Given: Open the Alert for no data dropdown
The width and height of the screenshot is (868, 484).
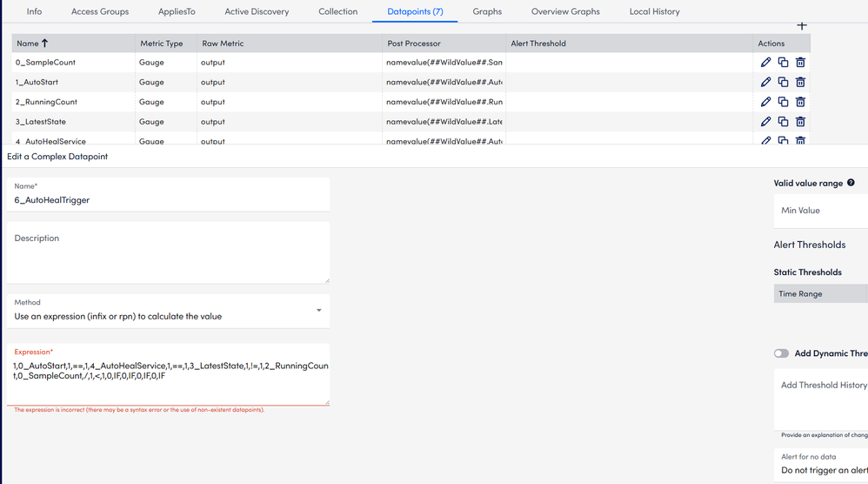Looking at the screenshot, I should point(822,470).
